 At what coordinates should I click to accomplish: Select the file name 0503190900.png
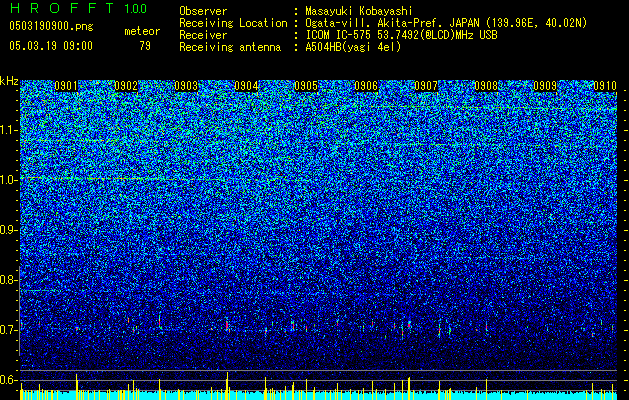(51, 26)
